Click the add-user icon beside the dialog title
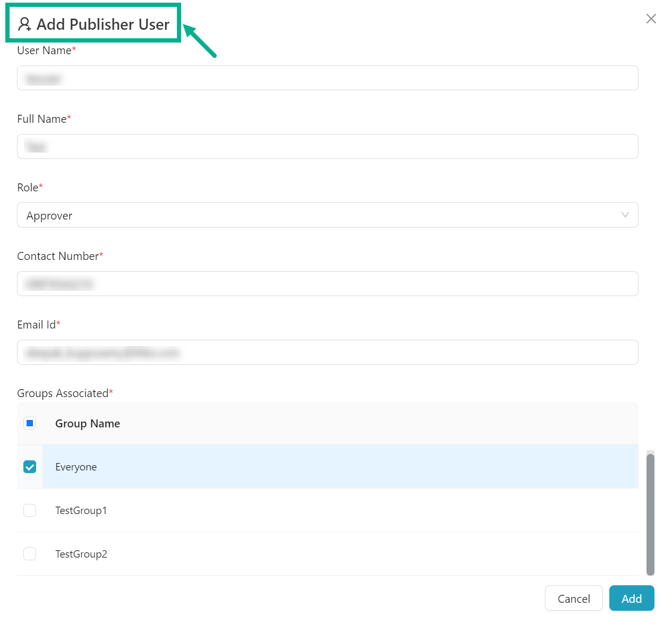 pyautogui.click(x=24, y=24)
